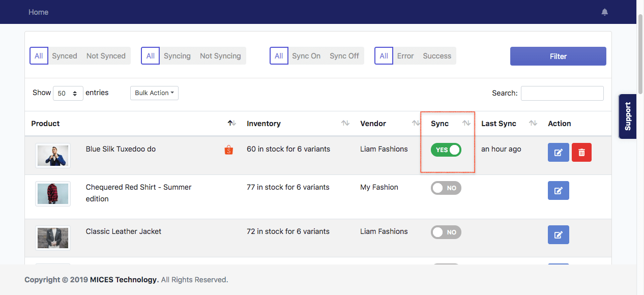644x295 pixels.
Task: Click the Shopee icon beside Blue Silk Tuxedoo
Action: (x=228, y=150)
